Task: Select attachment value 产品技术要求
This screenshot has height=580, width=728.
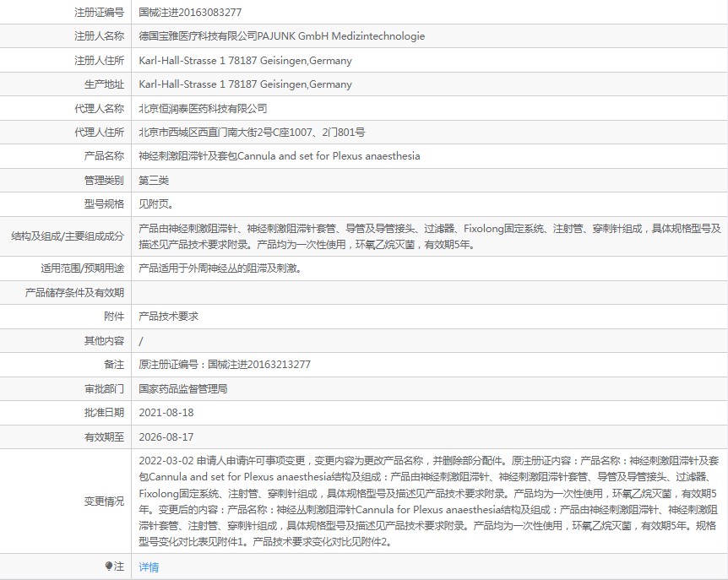Action: click(x=169, y=317)
